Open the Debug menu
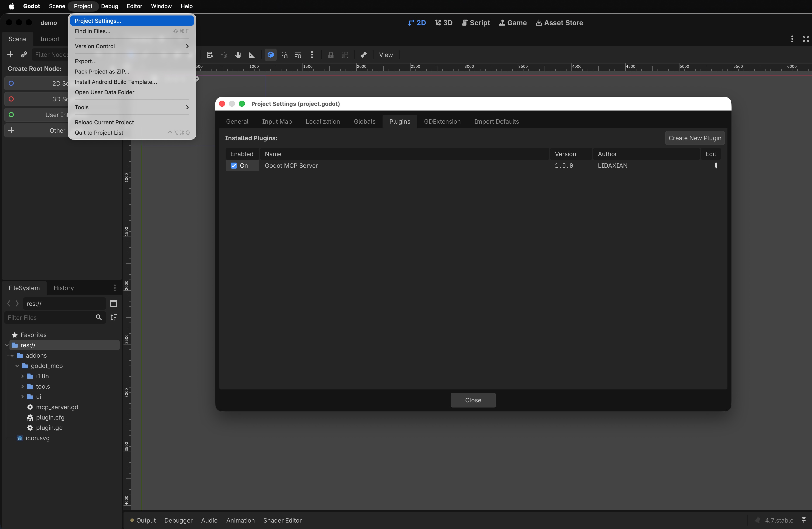The width and height of the screenshot is (812, 529). pos(110,6)
